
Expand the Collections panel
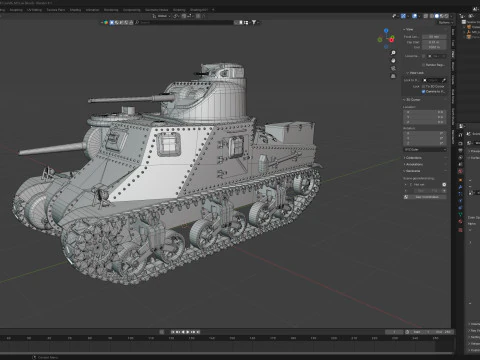413,158
